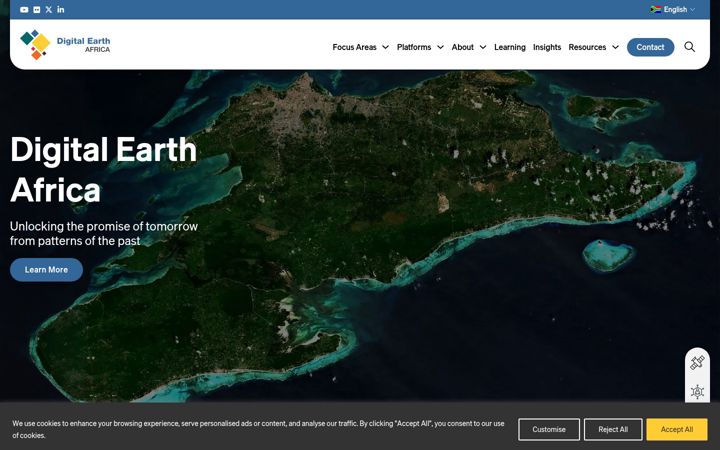Expand the Resources menu
The width and height of the screenshot is (720, 450).
[x=594, y=47]
